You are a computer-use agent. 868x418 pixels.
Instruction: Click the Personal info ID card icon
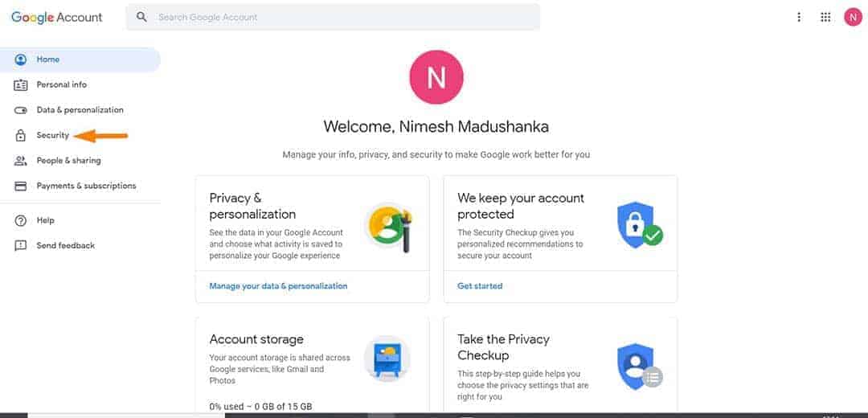21,84
